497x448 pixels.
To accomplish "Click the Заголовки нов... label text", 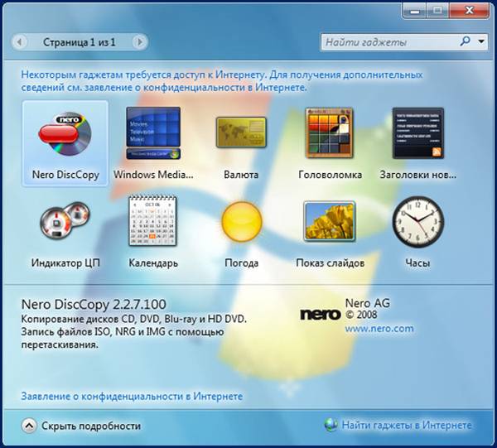I will click(x=418, y=175).
